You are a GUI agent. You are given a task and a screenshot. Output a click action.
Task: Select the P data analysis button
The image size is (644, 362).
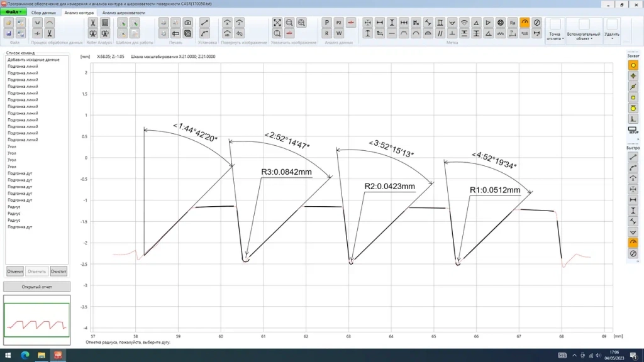click(x=326, y=23)
